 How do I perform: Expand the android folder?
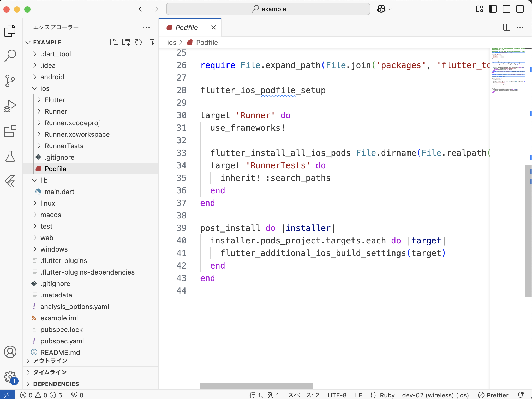click(x=52, y=77)
